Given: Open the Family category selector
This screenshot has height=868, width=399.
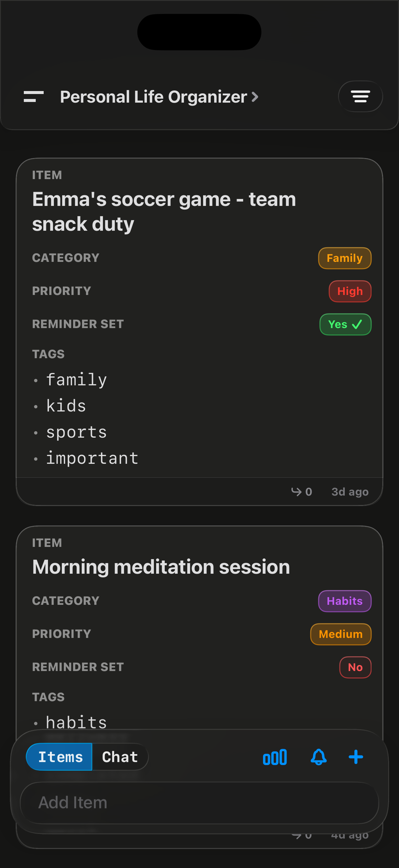Looking at the screenshot, I should [344, 259].
